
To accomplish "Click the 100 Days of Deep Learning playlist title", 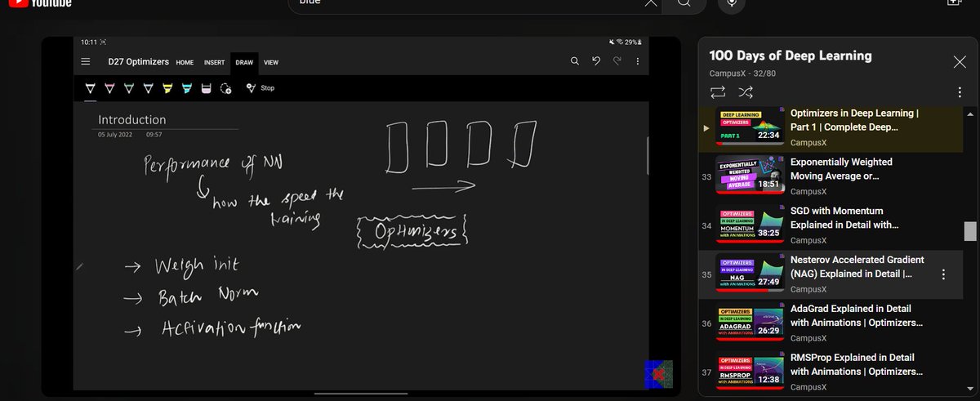I will pyautogui.click(x=791, y=56).
